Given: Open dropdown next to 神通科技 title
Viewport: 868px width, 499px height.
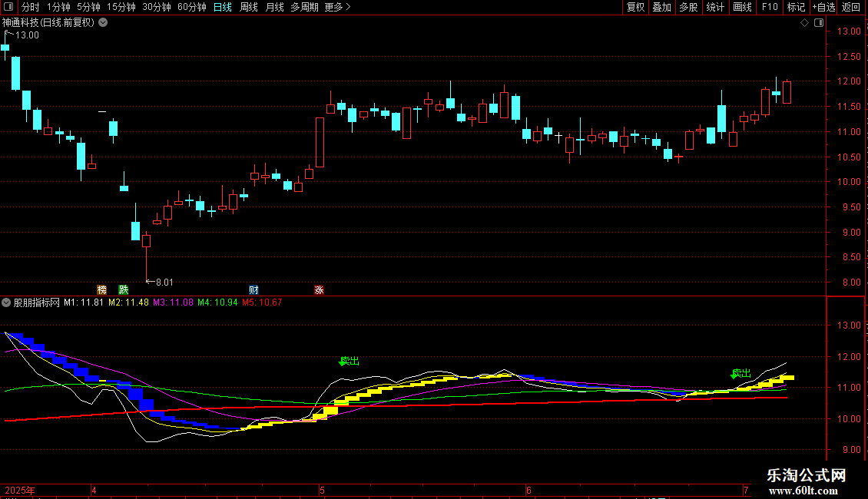Looking at the screenshot, I should click(x=103, y=22).
